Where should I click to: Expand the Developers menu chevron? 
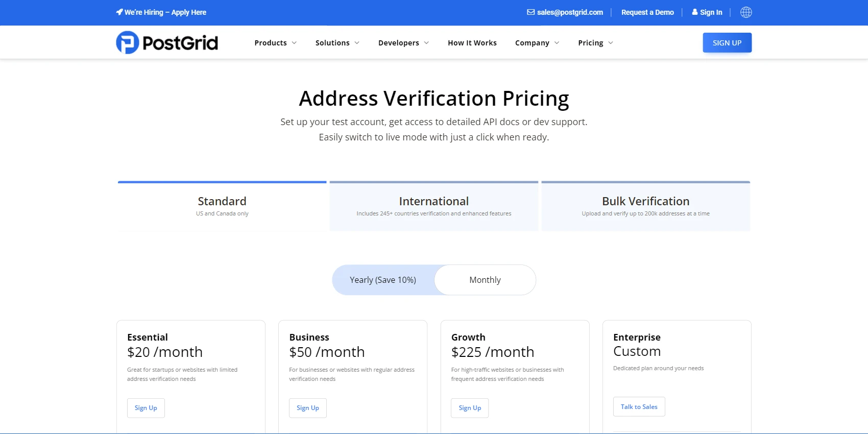tap(426, 43)
